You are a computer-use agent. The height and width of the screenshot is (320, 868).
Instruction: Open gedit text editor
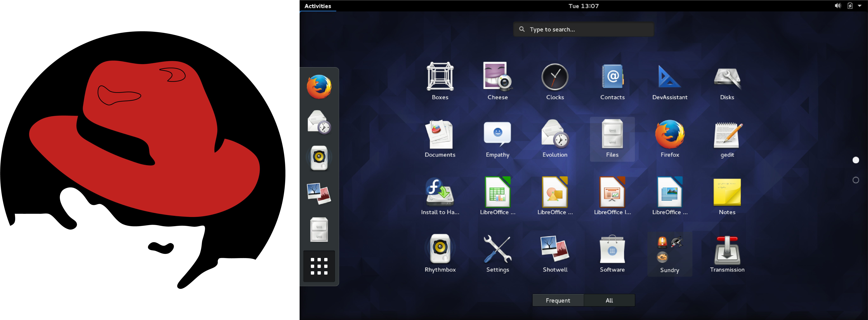click(727, 139)
